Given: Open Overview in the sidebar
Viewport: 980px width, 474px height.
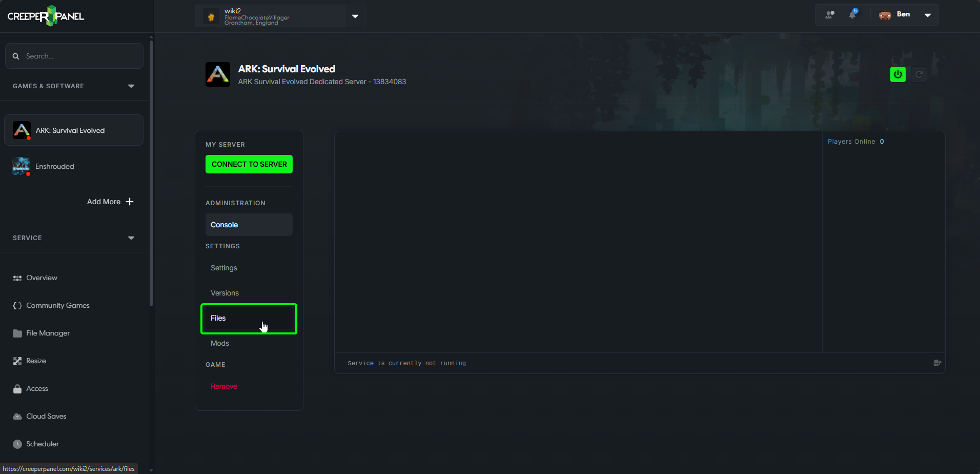Looking at the screenshot, I should point(42,278).
